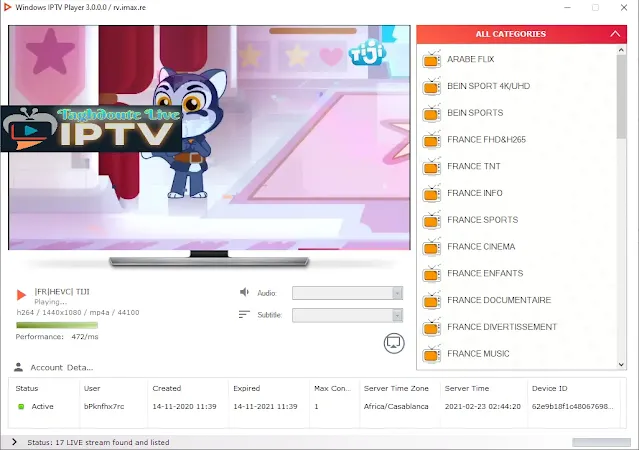Click the Device ID value 62e9b18f1c...

(x=572, y=406)
